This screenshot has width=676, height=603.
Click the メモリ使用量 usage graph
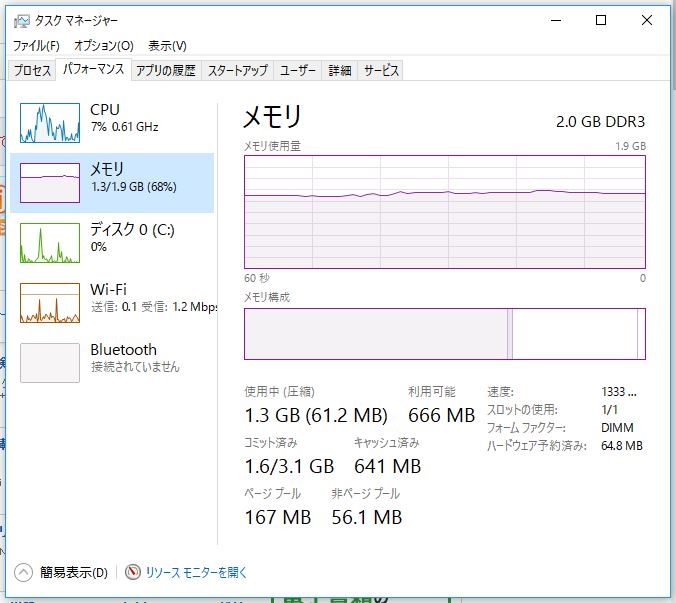(x=445, y=212)
